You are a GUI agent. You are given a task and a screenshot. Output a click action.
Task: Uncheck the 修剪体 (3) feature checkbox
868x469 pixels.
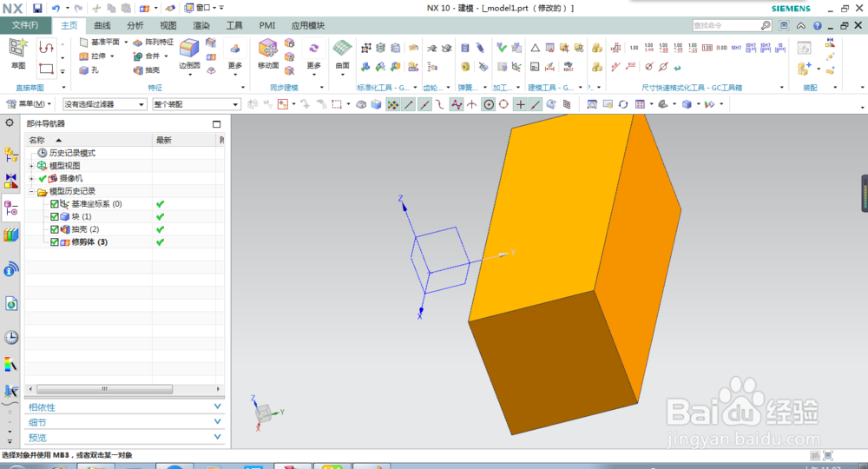click(x=54, y=242)
